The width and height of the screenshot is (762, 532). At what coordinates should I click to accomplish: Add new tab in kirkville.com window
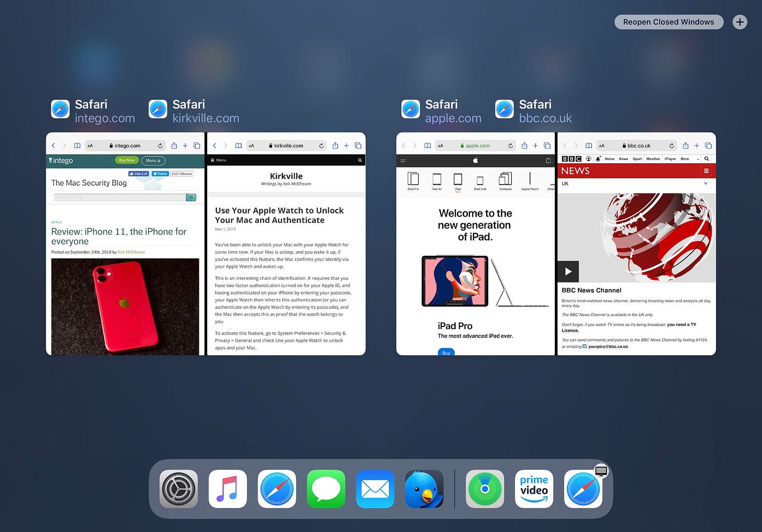click(x=346, y=146)
